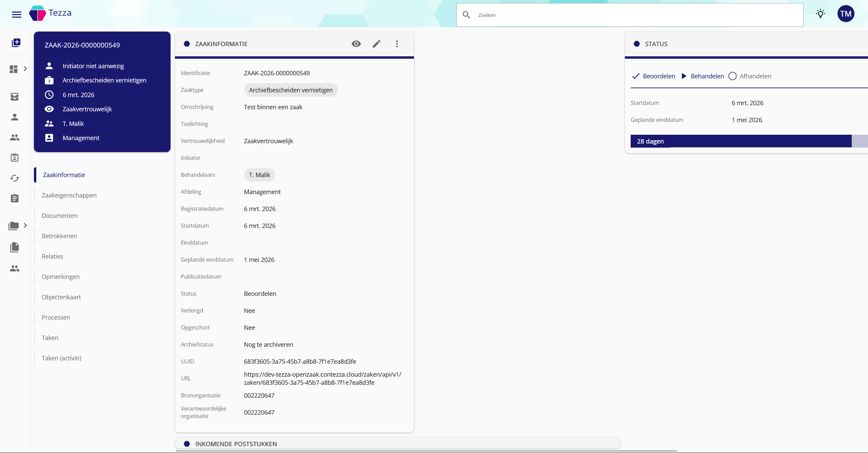
Task: Click the Archiefbescheiden vernietigen zaaktype chip
Action: point(291,90)
